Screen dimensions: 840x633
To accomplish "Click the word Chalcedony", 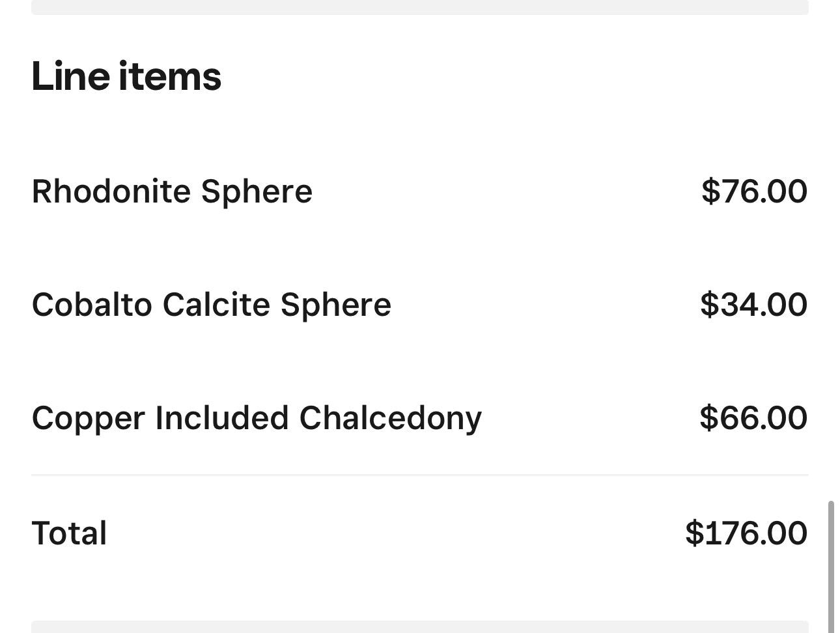I will 391,418.
